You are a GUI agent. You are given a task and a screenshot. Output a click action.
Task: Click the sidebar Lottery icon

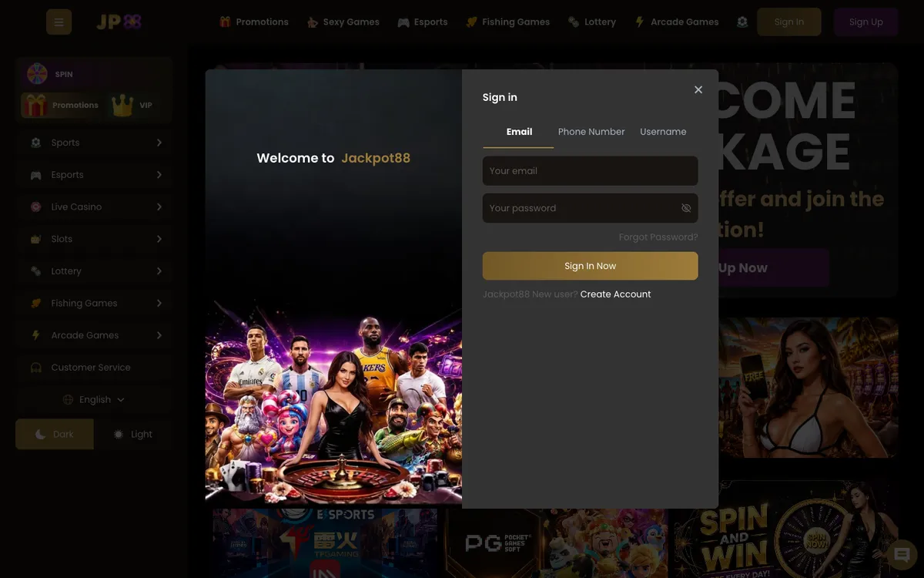point(35,271)
